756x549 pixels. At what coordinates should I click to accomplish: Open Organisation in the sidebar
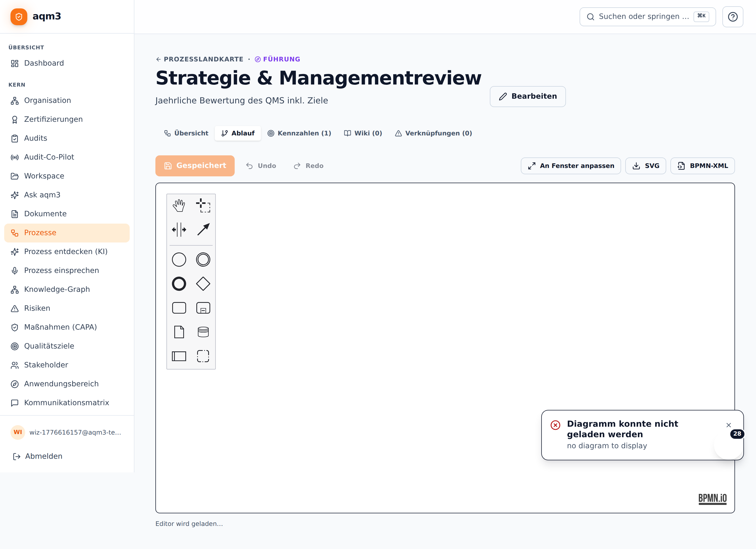pos(67,101)
